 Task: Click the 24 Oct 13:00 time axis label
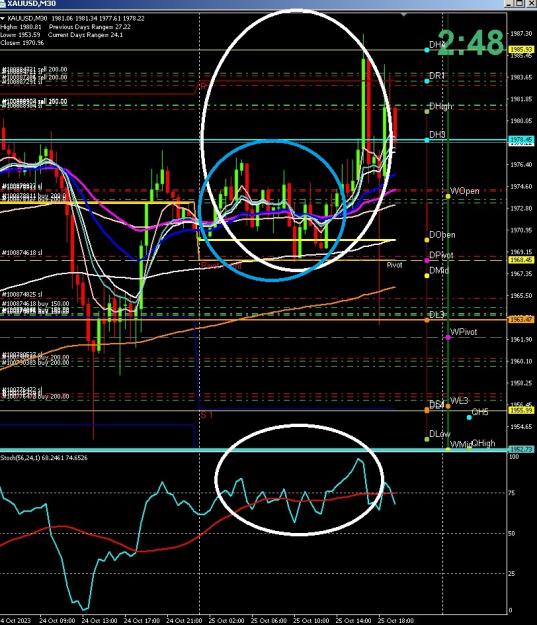[x=99, y=621]
